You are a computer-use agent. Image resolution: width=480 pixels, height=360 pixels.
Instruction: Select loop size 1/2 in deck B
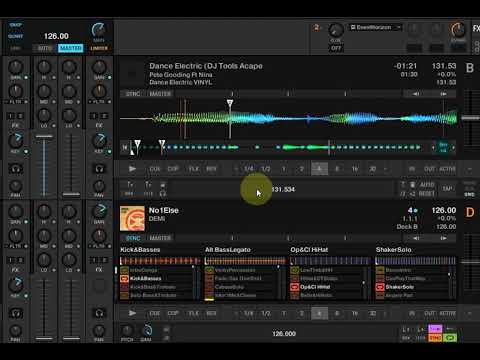click(266, 169)
